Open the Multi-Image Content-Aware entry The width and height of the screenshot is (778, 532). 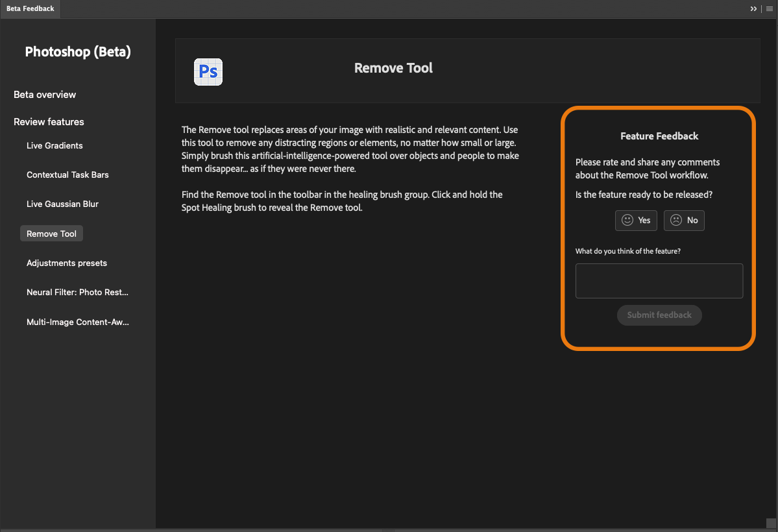pos(77,322)
